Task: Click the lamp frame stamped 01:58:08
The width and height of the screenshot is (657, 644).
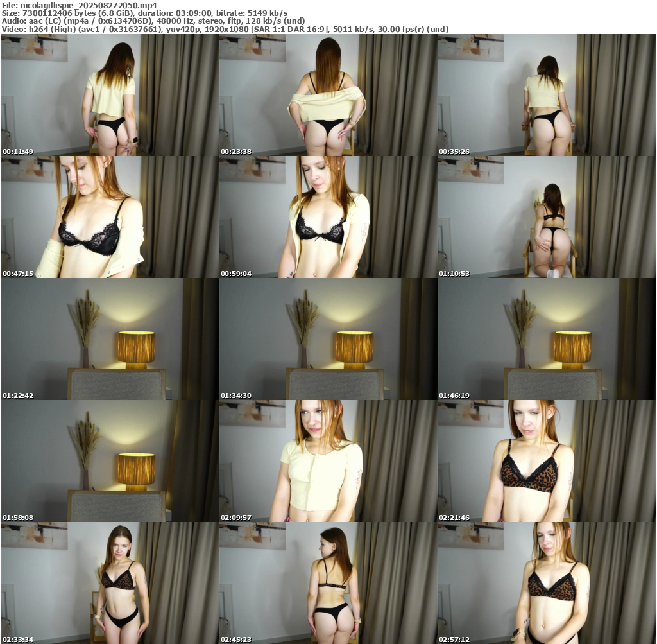Action: tap(110, 461)
